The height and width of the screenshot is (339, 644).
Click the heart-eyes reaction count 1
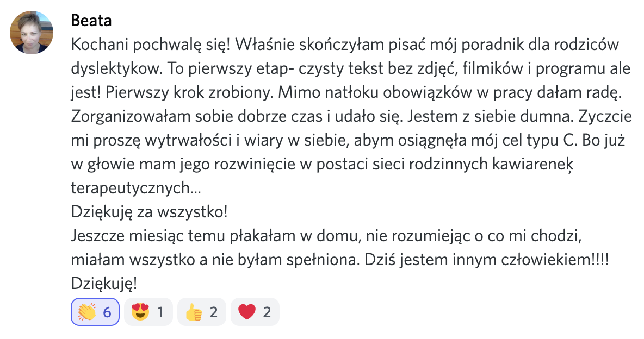pos(160,312)
